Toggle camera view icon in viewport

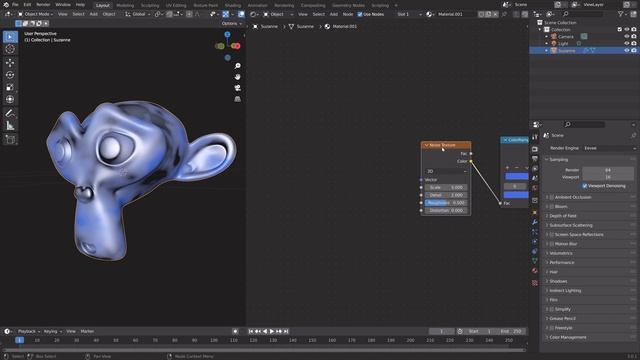[238, 88]
